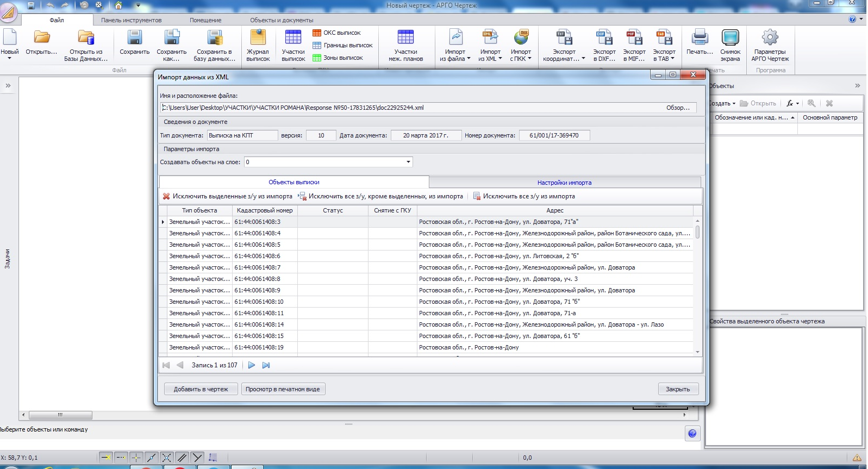The image size is (868, 469).
Task: Expand the 'Создавать объекты на слое' dropdown
Action: [x=408, y=162]
